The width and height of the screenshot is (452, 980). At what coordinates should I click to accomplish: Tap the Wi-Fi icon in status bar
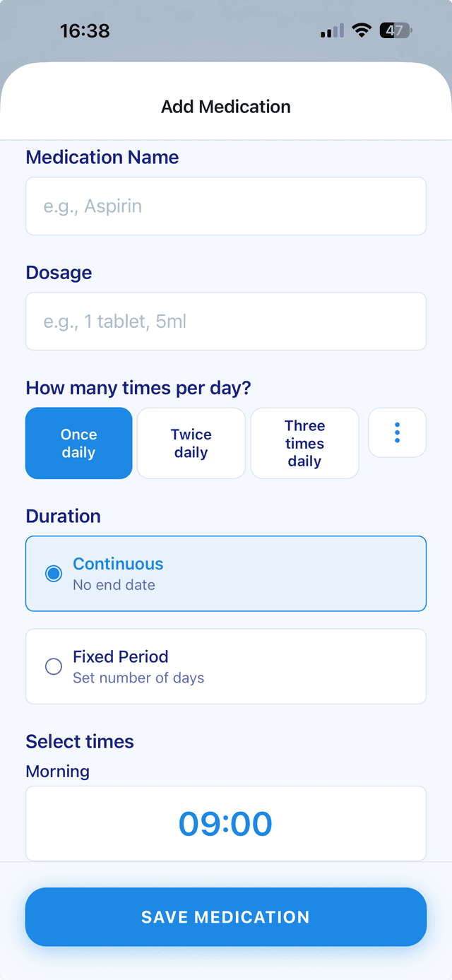point(362,30)
